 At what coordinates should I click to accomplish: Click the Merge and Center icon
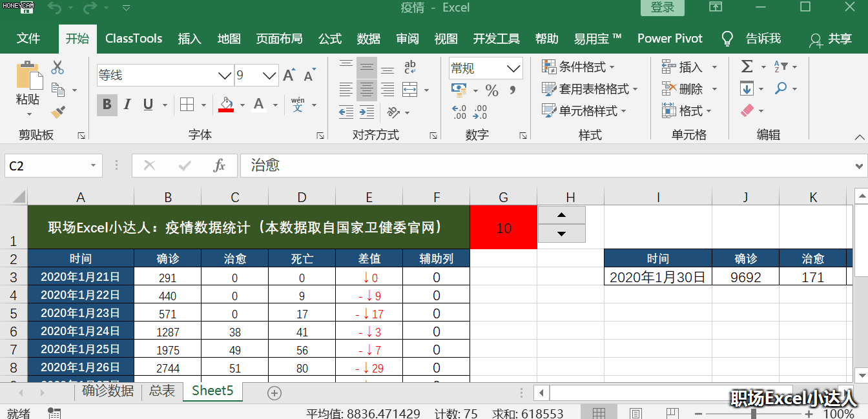(410, 90)
